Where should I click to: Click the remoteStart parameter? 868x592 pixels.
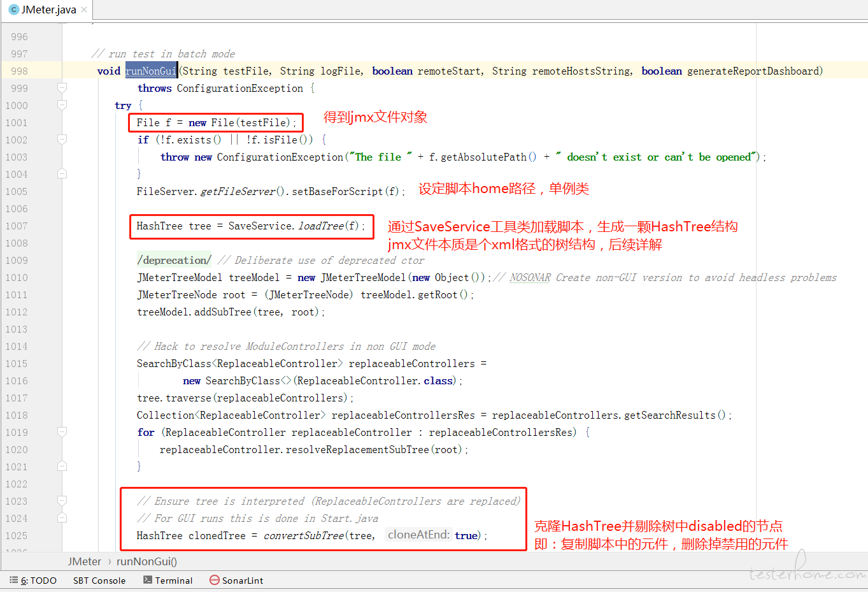450,71
